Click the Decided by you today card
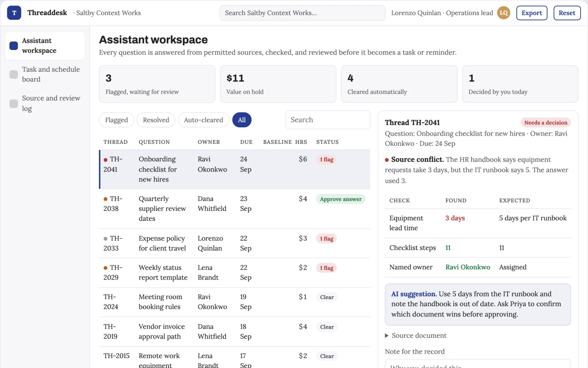 click(x=520, y=84)
